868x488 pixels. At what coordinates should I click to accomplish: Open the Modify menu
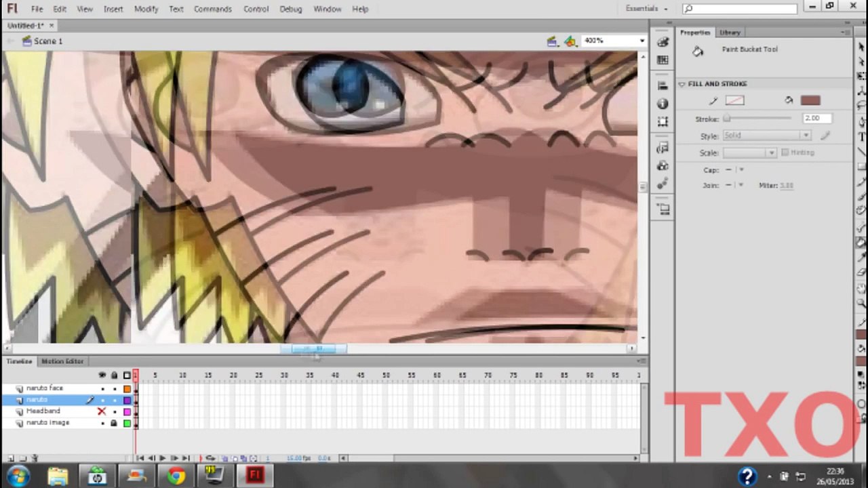click(146, 9)
